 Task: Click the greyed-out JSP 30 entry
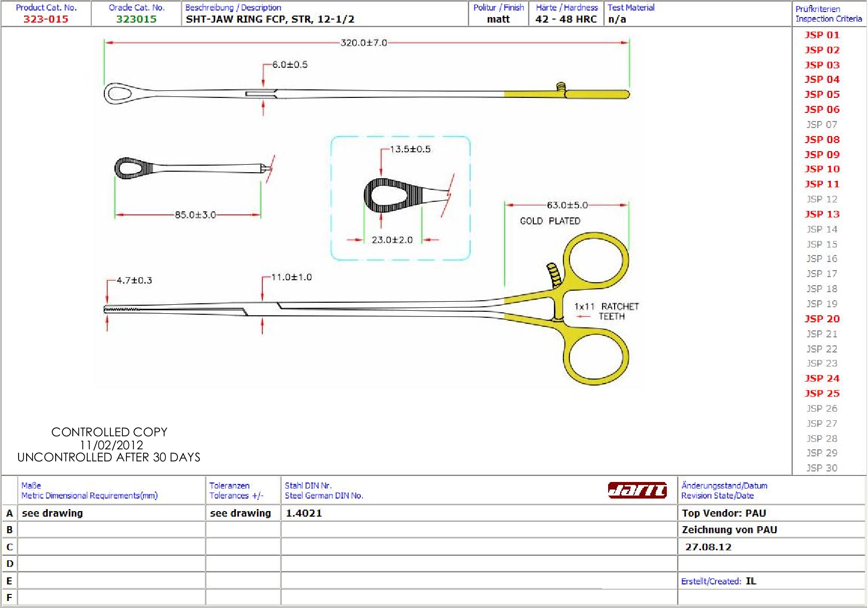pos(821,468)
